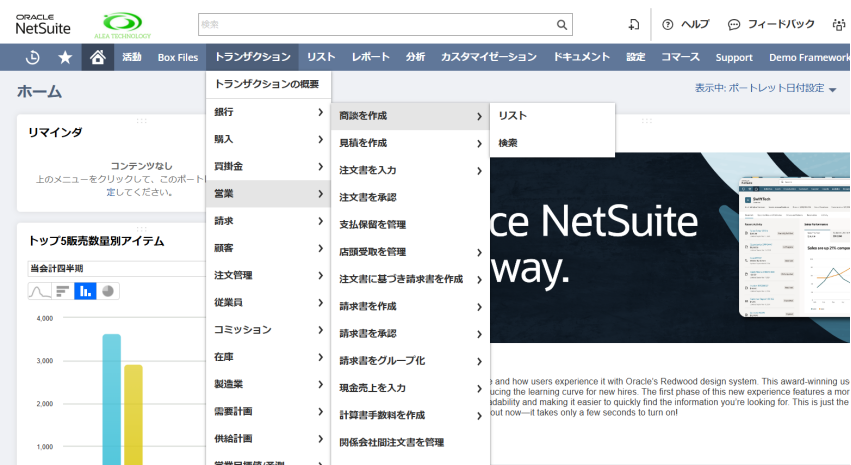
Task: Switch chart to pie view icon
Action: point(108,291)
